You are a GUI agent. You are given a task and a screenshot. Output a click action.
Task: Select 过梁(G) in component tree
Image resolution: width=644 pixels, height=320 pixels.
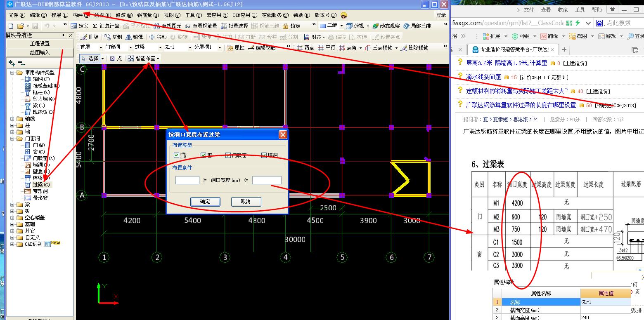[x=41, y=185]
